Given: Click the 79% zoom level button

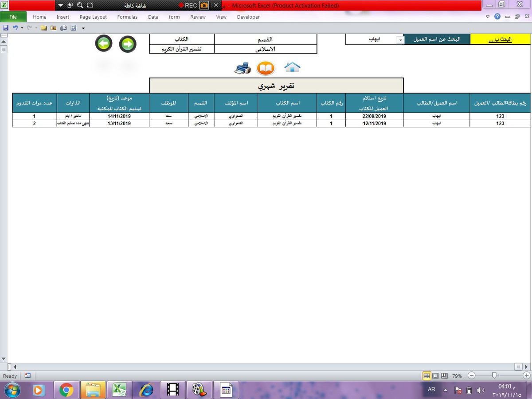Looking at the screenshot, I should pos(457,376).
